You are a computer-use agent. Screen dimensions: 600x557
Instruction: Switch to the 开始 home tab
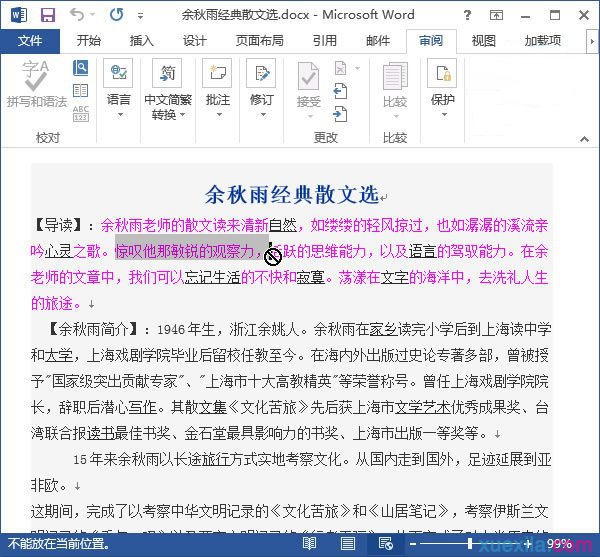click(89, 41)
